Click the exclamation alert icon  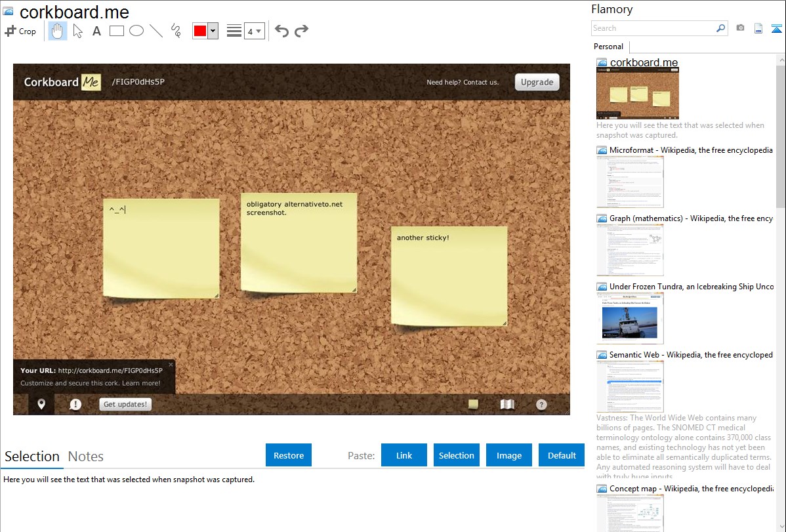click(x=75, y=404)
